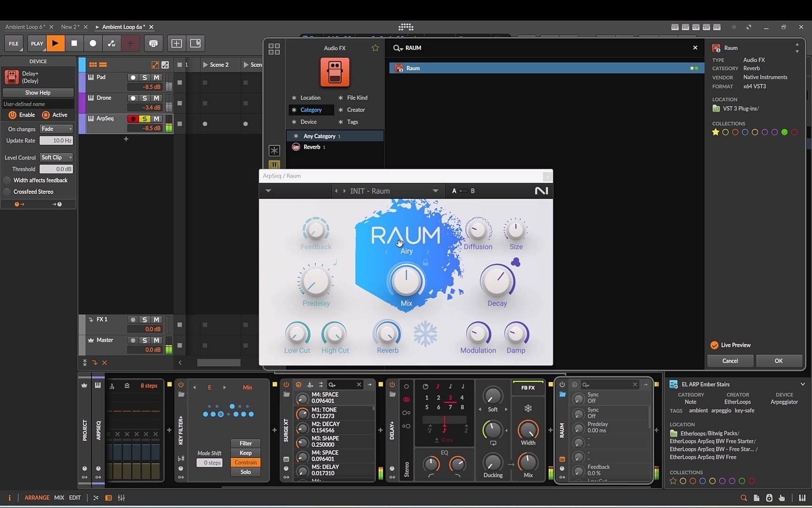Click the play transport button

coord(55,43)
